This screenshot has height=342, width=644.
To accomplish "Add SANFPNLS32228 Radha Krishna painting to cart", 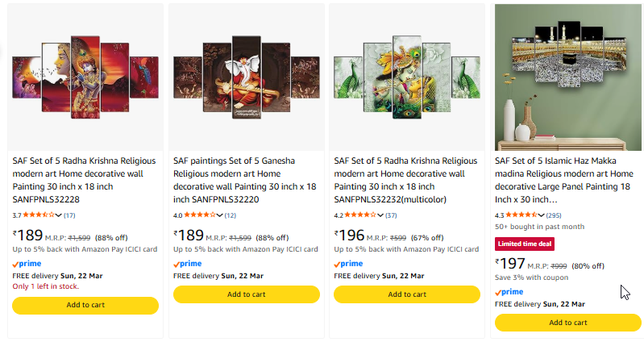I will point(85,305).
